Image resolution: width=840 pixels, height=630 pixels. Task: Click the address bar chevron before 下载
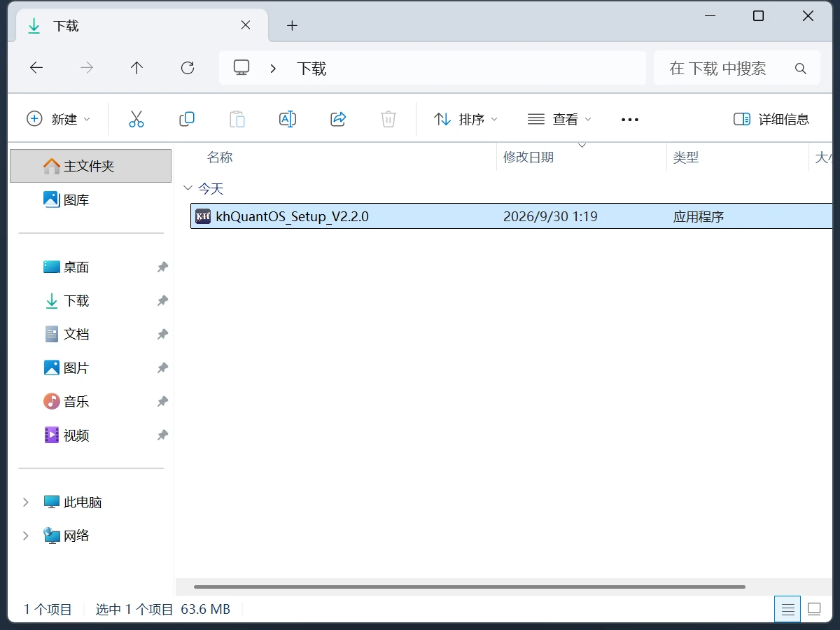click(274, 69)
